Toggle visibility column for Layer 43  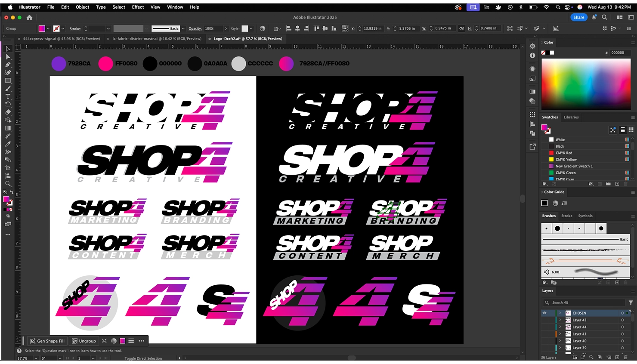pyautogui.click(x=544, y=320)
